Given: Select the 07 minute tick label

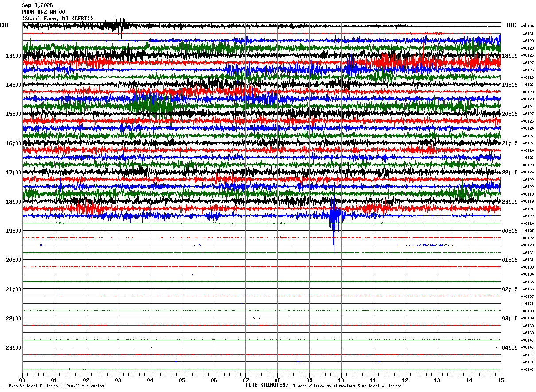Looking at the screenshot, I should tap(245, 380).
